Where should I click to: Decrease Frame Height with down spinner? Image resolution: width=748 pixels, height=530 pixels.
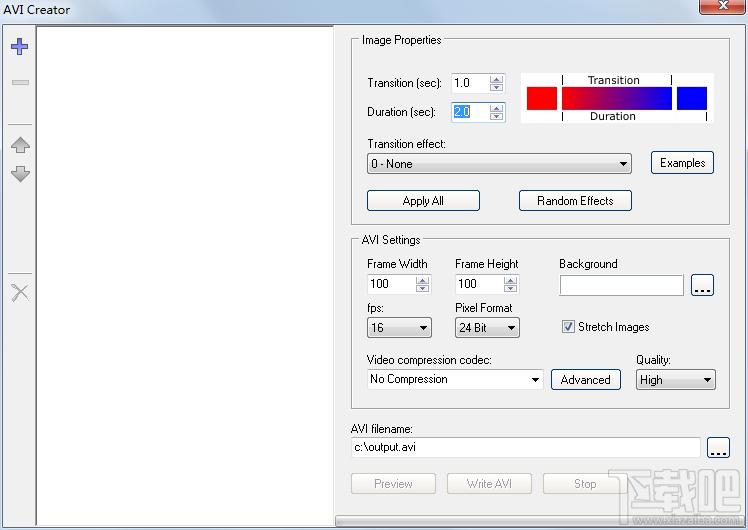click(x=510, y=288)
